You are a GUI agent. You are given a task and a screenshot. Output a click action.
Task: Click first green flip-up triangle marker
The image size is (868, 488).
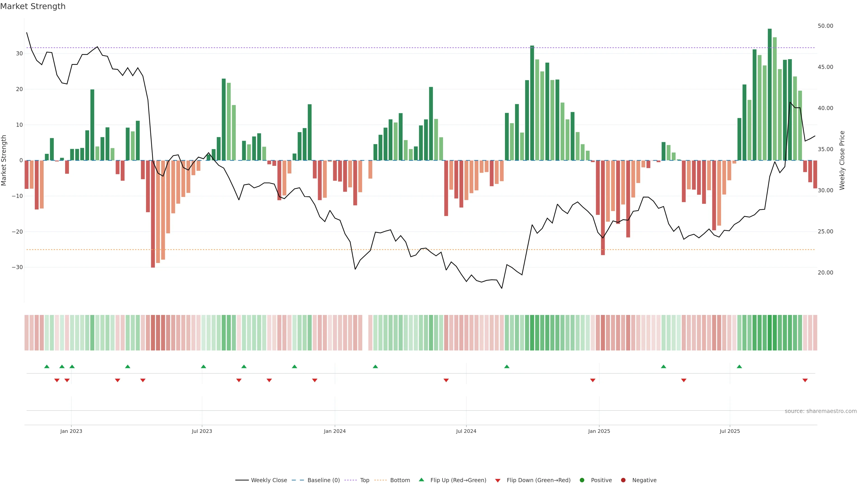point(47,366)
